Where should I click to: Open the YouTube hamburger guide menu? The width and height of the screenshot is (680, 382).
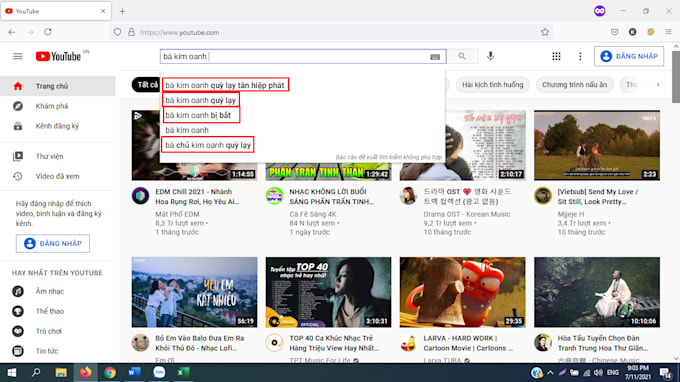click(18, 56)
